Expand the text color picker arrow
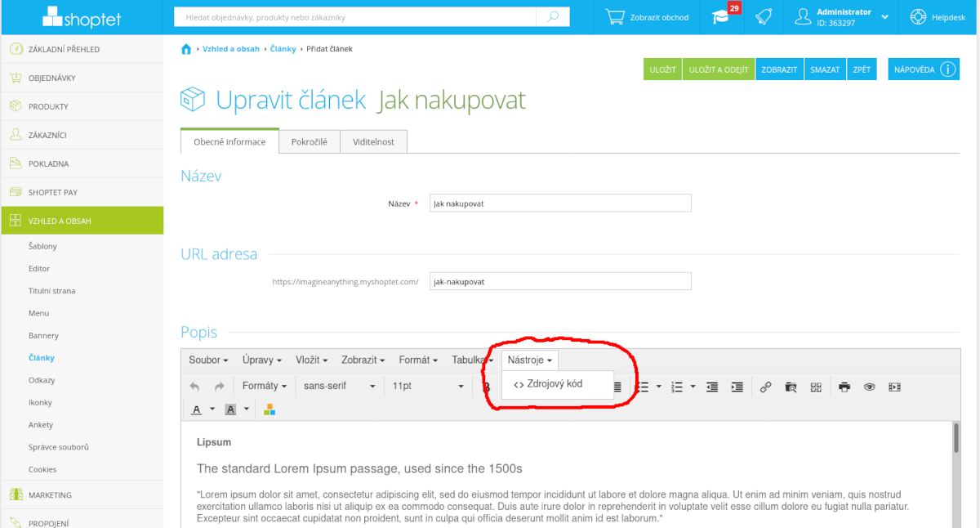This screenshot has width=980, height=528. point(212,409)
